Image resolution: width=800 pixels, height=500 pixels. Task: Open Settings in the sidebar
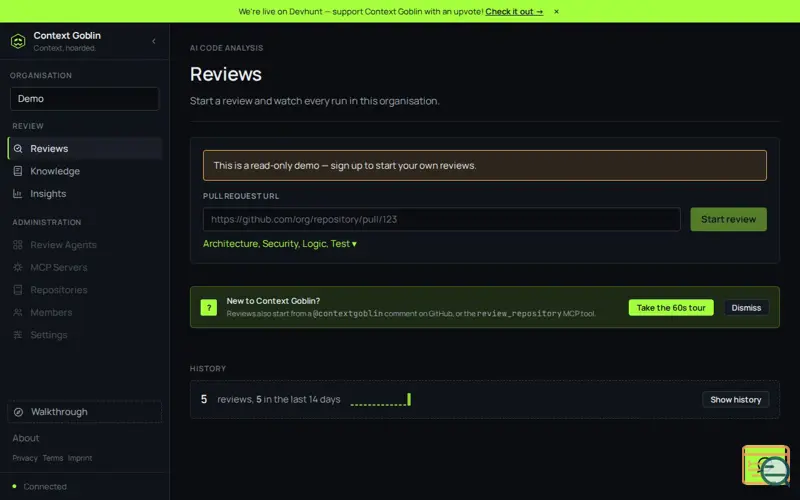pyautogui.click(x=85, y=335)
